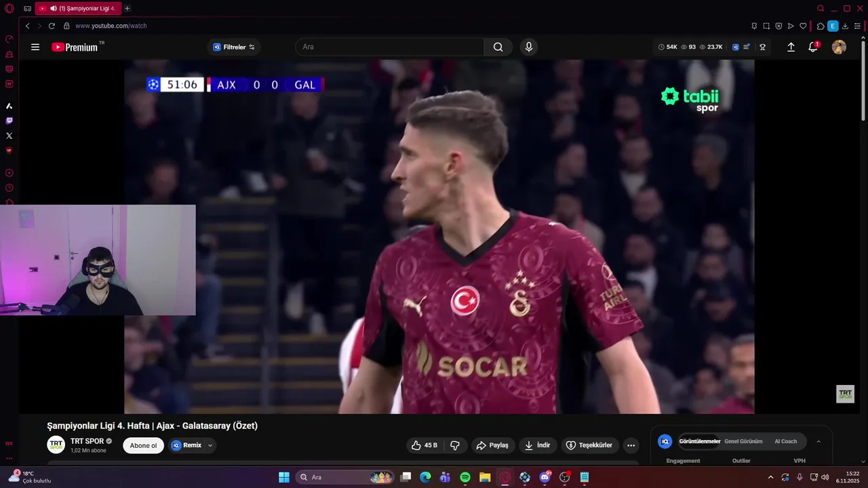
Task: Subscribe with the Abone ol button
Action: pyautogui.click(x=143, y=445)
